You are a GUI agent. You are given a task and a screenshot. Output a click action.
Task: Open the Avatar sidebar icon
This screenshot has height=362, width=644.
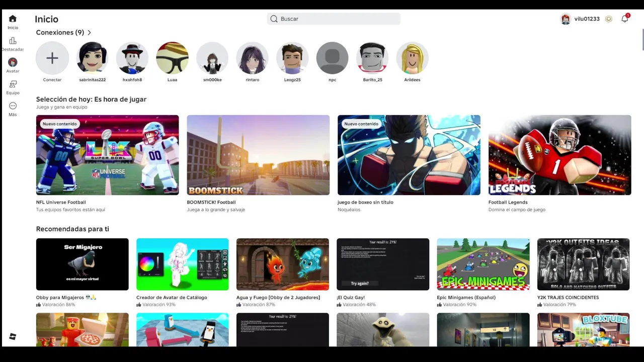[13, 62]
